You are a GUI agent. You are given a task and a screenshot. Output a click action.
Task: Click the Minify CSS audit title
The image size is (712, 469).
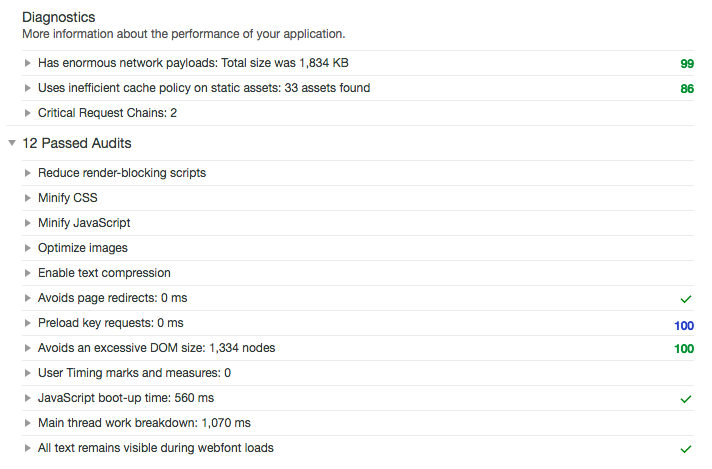[x=68, y=198]
